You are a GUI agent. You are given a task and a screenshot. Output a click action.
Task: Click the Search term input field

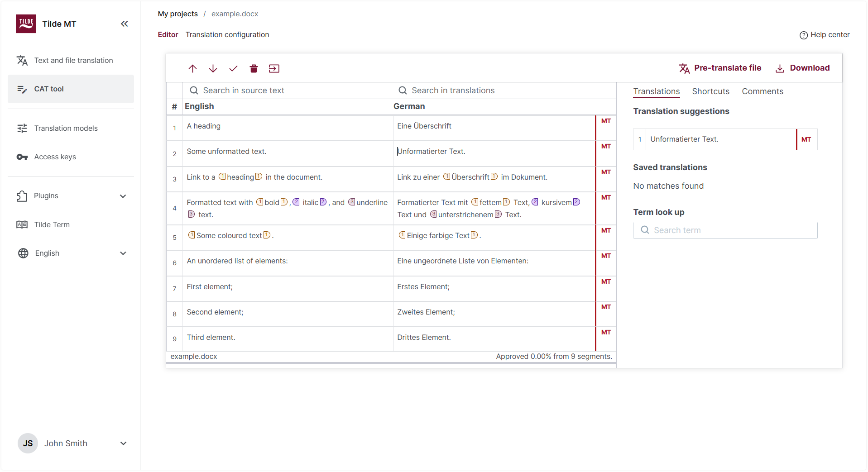725,230
